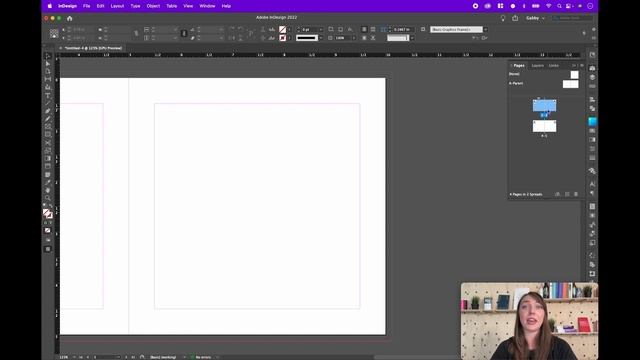Click the Create New Page icon

(x=567, y=194)
